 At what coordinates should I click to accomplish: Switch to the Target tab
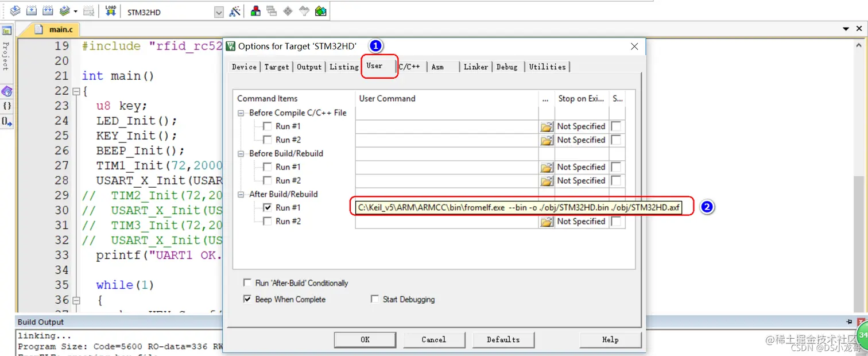point(277,67)
